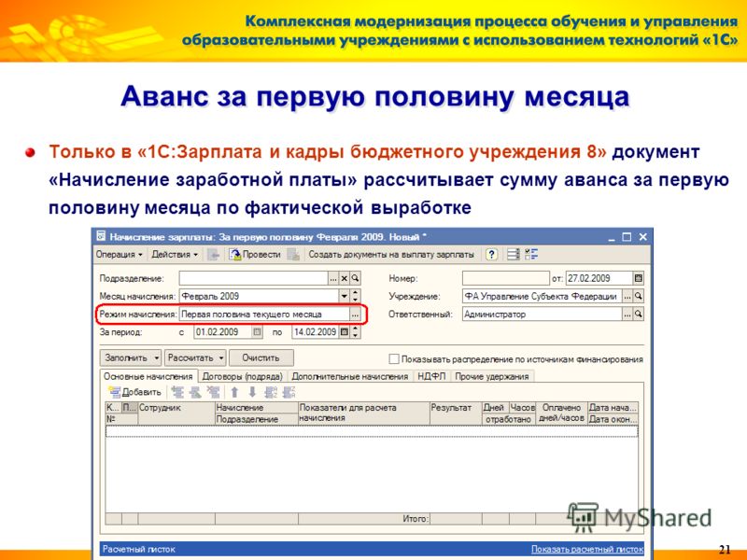
Task: Sort table ascending with A-Z icon
Action: pos(271,392)
